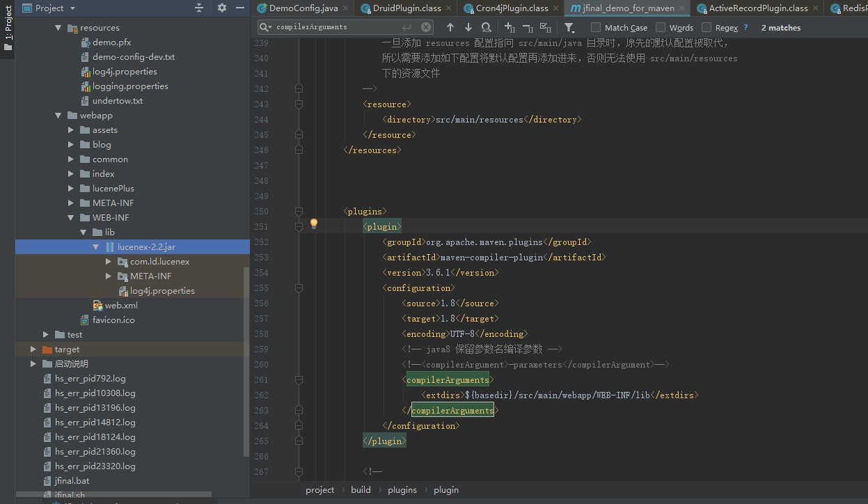Open Project panel settings gear
Image resolution: width=868 pixels, height=504 pixels.
pos(222,8)
